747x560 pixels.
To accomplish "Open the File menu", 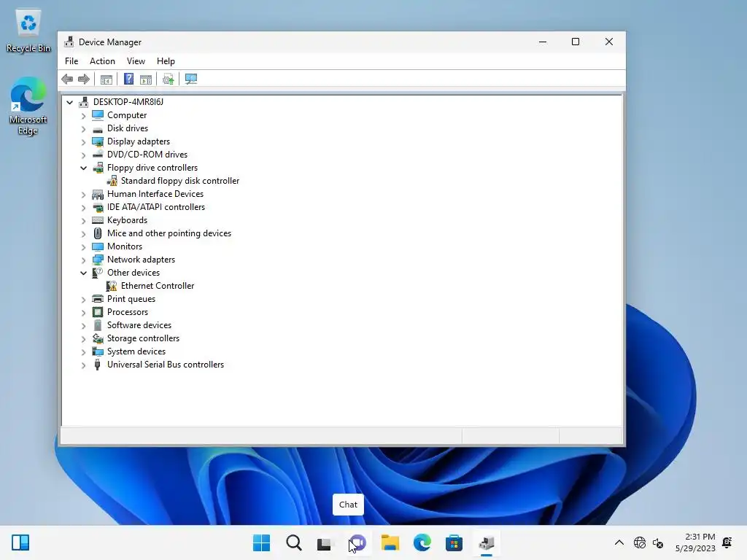I will (71, 61).
